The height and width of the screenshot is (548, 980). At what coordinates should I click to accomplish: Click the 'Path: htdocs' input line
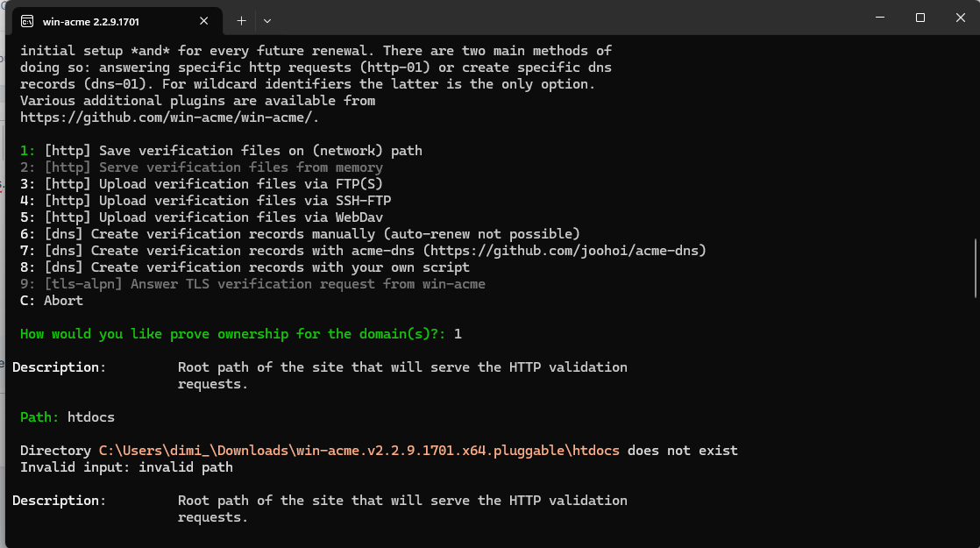[67, 417]
